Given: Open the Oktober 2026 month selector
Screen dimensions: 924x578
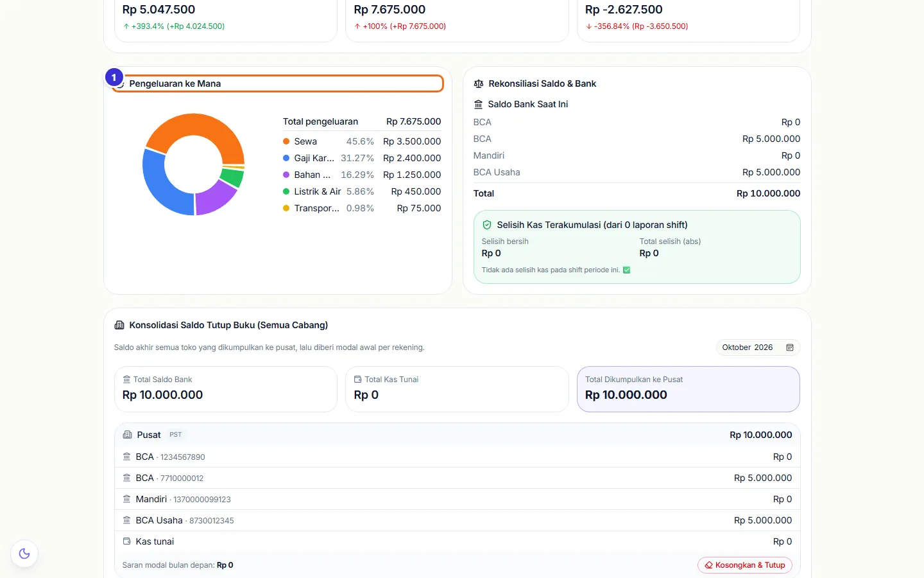Looking at the screenshot, I should 758,347.
